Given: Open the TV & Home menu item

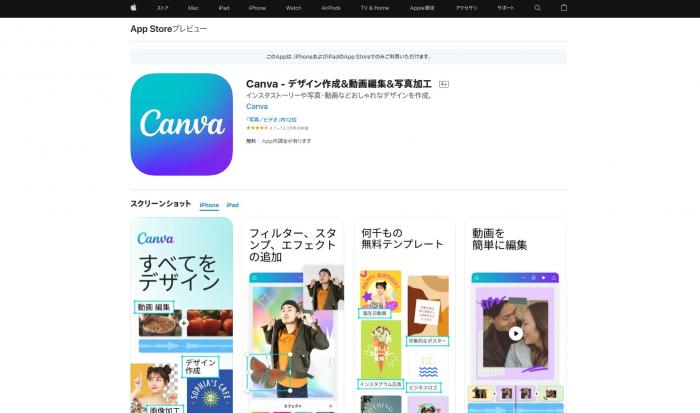Looking at the screenshot, I should (x=375, y=8).
